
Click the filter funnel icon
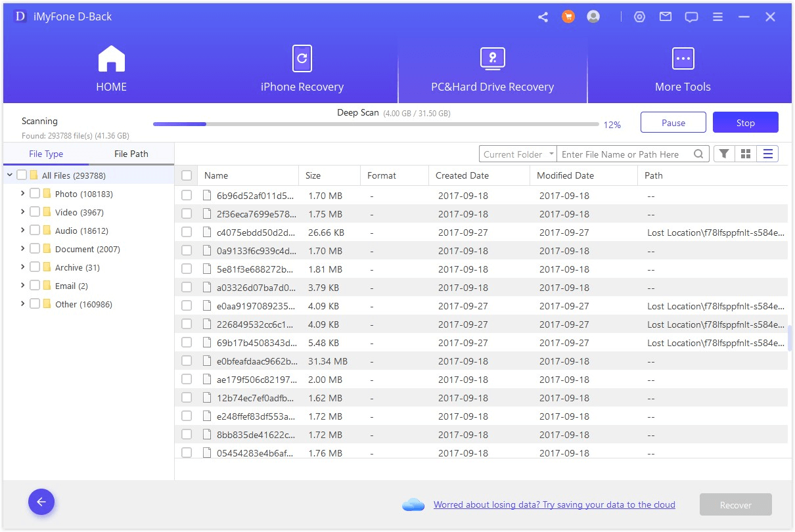(x=723, y=154)
